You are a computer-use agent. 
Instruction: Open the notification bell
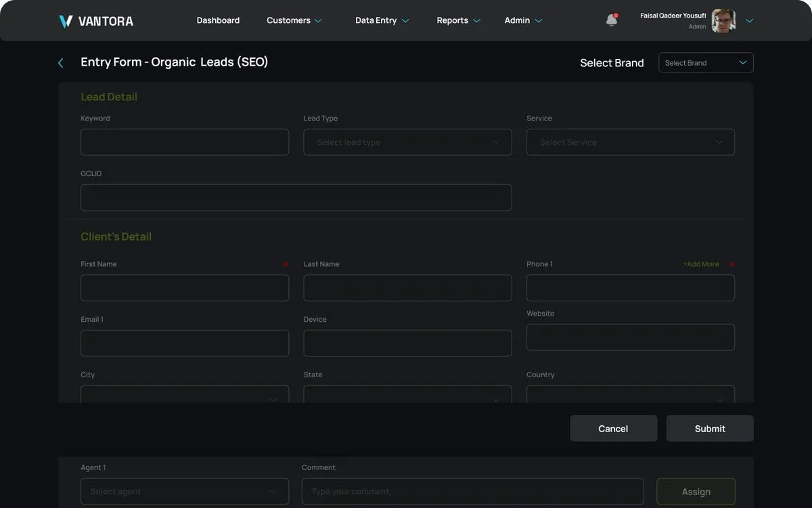click(612, 20)
